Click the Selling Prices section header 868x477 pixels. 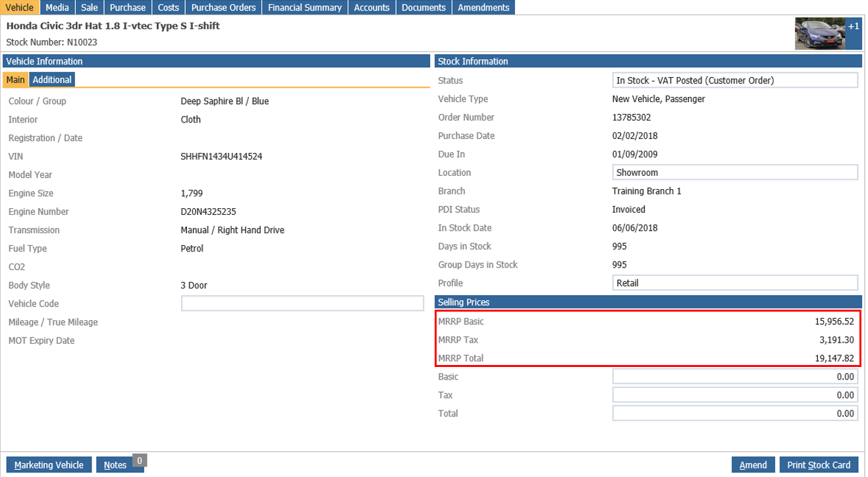coord(648,302)
